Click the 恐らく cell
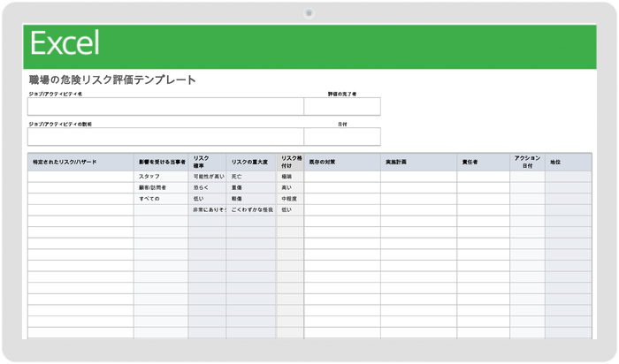 207,187
